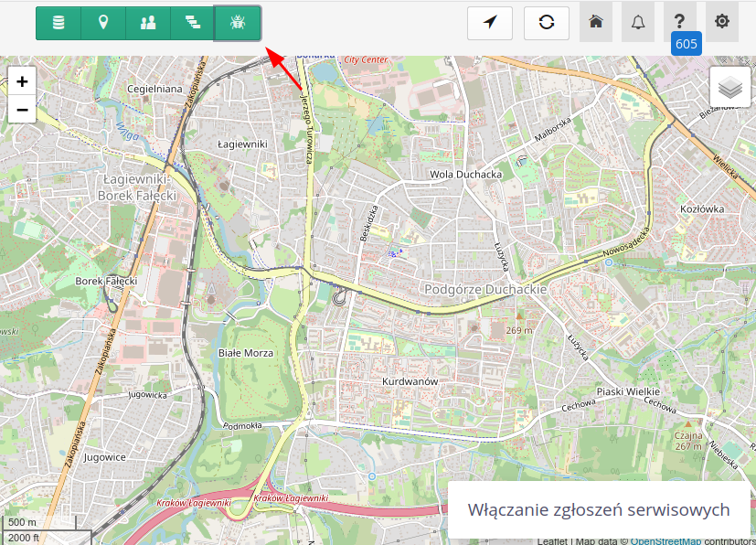Go to home via house icon

tap(596, 22)
